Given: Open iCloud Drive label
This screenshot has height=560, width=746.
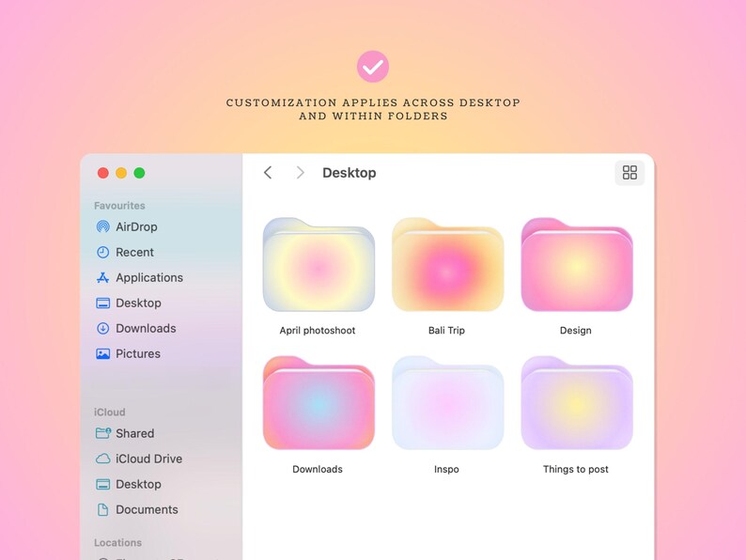Looking at the screenshot, I should tap(148, 459).
